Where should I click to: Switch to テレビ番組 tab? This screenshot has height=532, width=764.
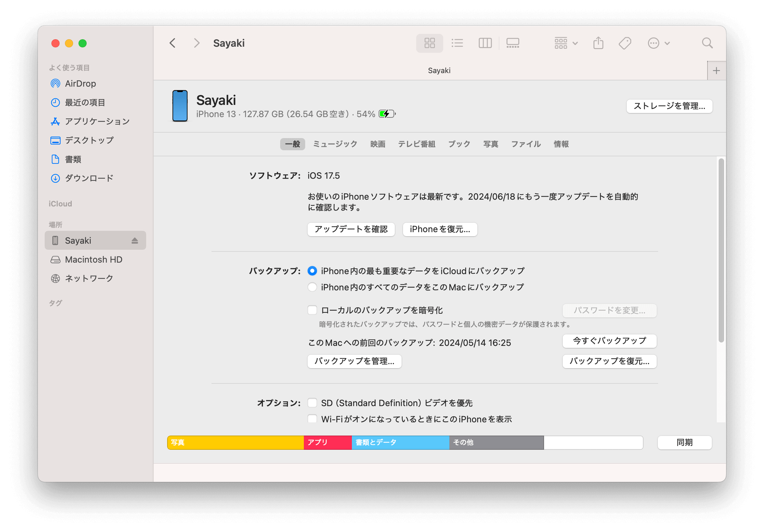click(417, 144)
